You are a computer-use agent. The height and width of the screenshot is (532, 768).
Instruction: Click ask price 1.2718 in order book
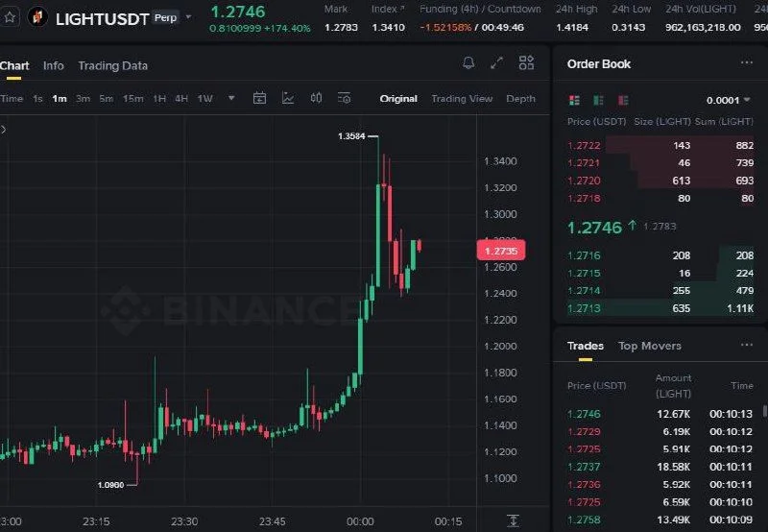pos(584,198)
